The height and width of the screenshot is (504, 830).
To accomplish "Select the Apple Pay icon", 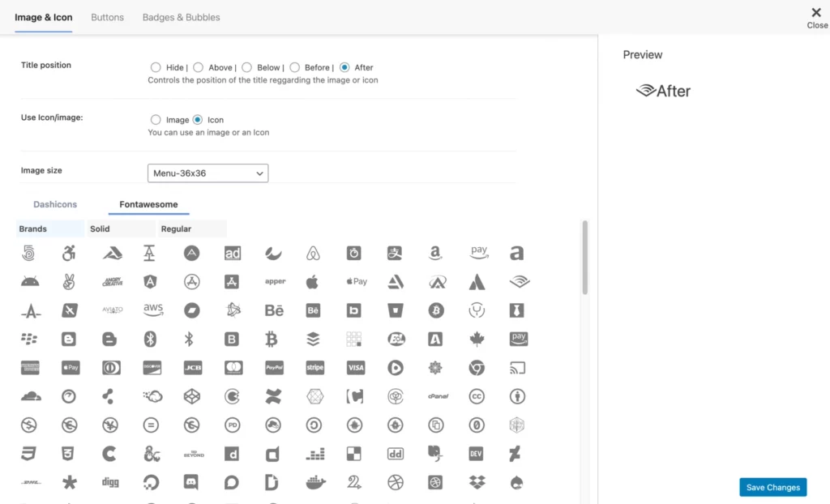I will 356,281.
